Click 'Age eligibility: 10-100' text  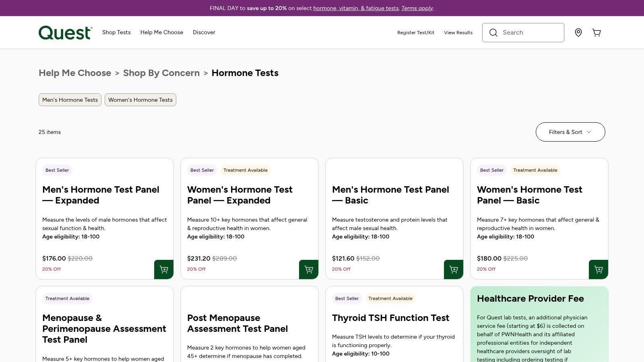click(x=361, y=354)
